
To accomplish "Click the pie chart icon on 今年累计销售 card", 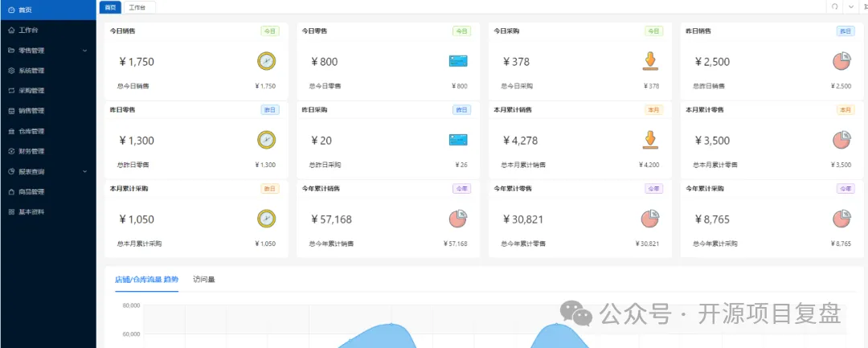I will pyautogui.click(x=458, y=219).
